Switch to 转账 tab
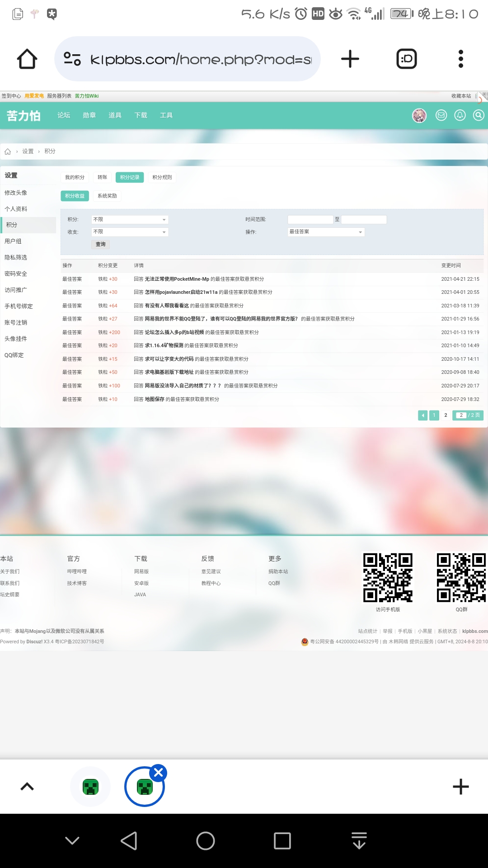This screenshot has height=868, width=488. click(103, 177)
